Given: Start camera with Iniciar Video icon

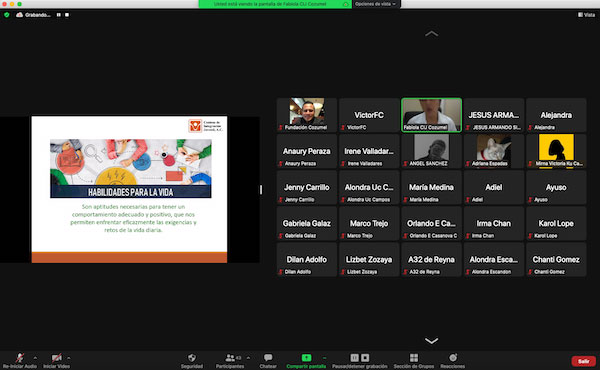Looking at the screenshot, I should [x=56, y=358].
